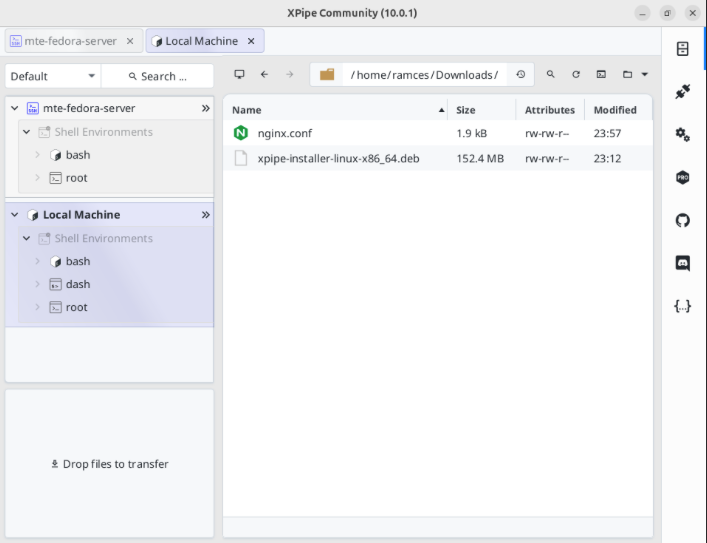Open path history clock icon
Viewport: 707px width, 543px height.
coord(521,74)
